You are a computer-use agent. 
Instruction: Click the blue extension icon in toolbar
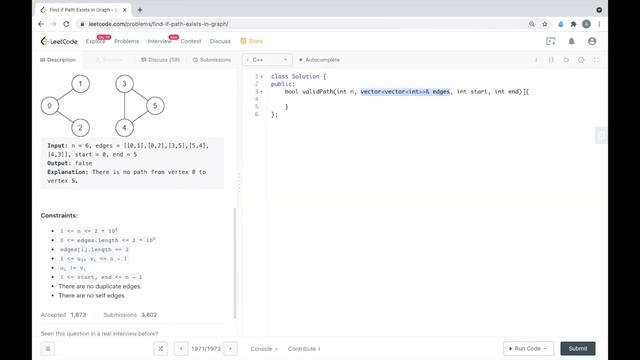tap(561, 24)
